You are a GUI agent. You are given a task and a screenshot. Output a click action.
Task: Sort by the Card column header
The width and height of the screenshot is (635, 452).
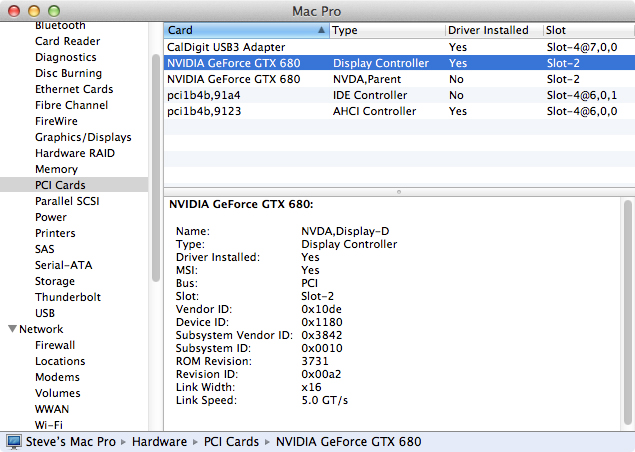click(x=247, y=30)
